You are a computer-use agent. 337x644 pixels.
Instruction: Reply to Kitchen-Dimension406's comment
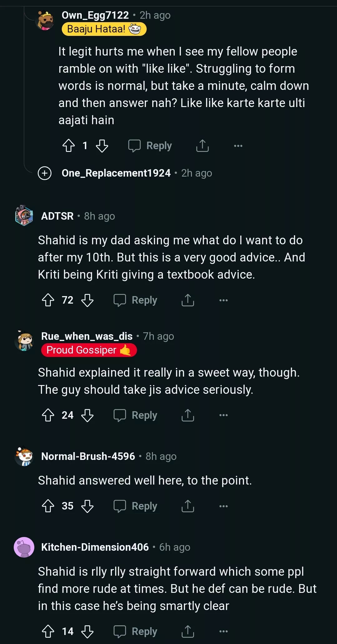135,632
